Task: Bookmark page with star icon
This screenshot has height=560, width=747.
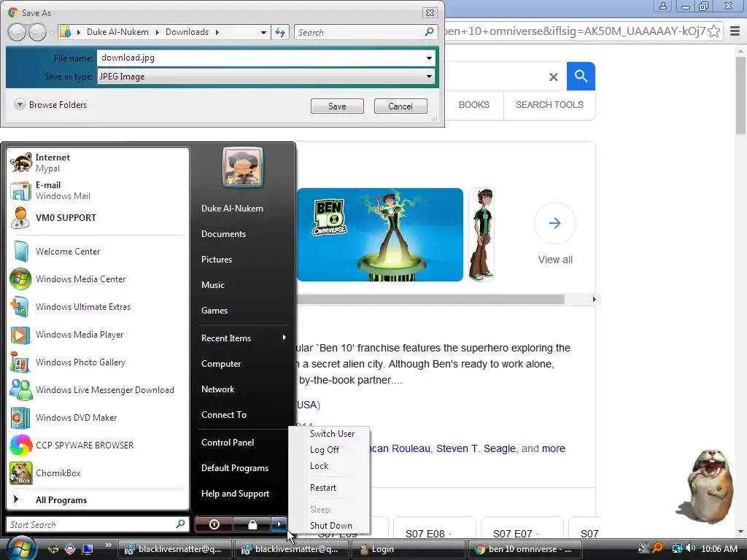Action: coord(713,31)
